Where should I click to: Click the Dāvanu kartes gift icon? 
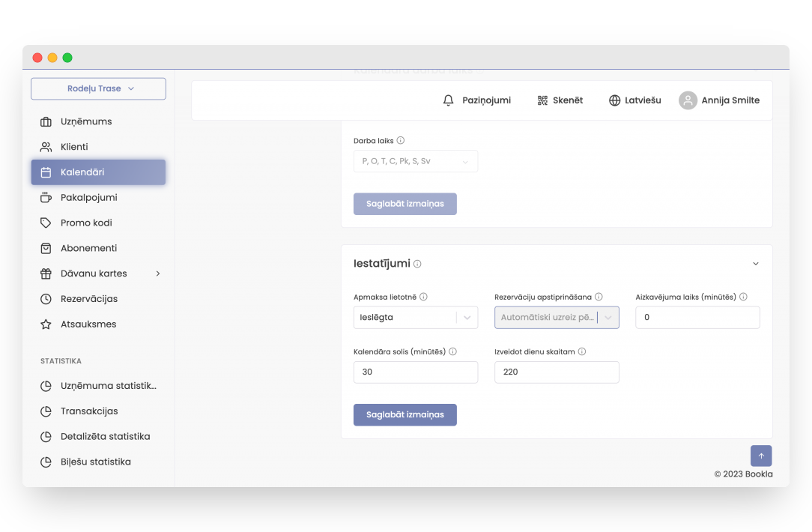point(46,273)
